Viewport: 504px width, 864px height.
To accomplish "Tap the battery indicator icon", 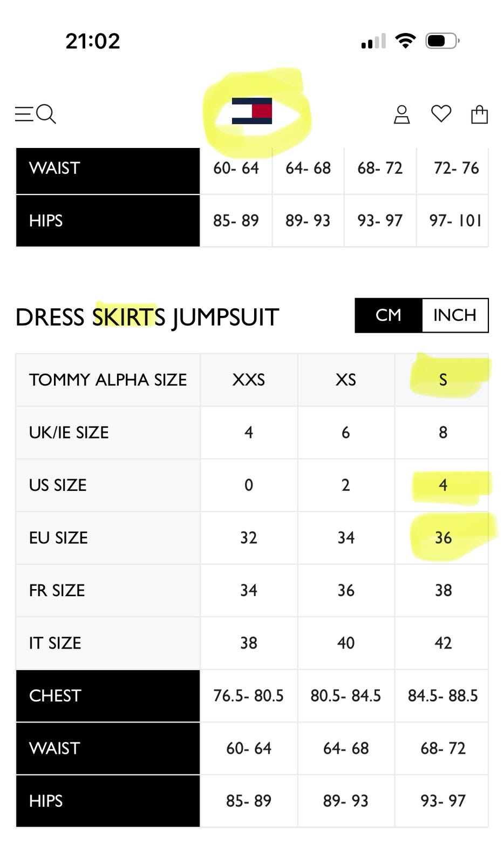I will click(x=442, y=40).
